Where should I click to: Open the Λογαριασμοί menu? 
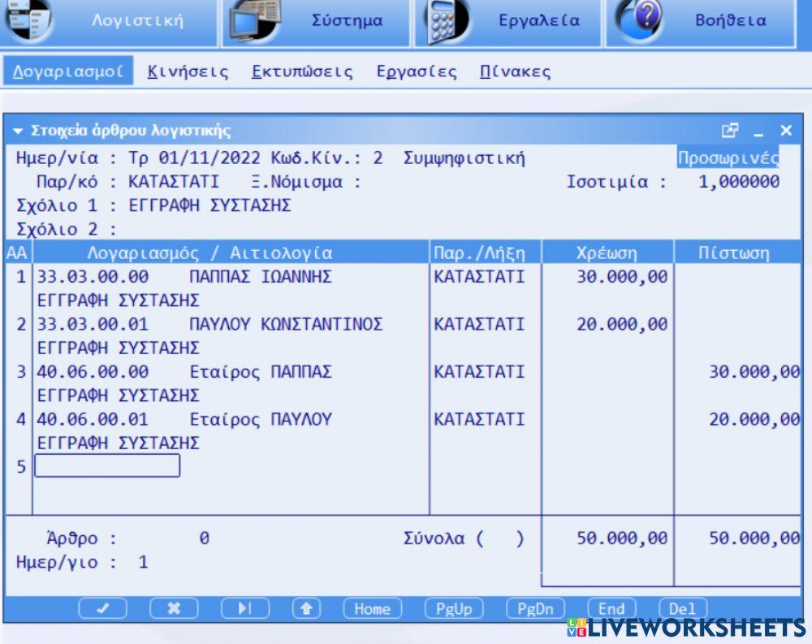(67, 71)
